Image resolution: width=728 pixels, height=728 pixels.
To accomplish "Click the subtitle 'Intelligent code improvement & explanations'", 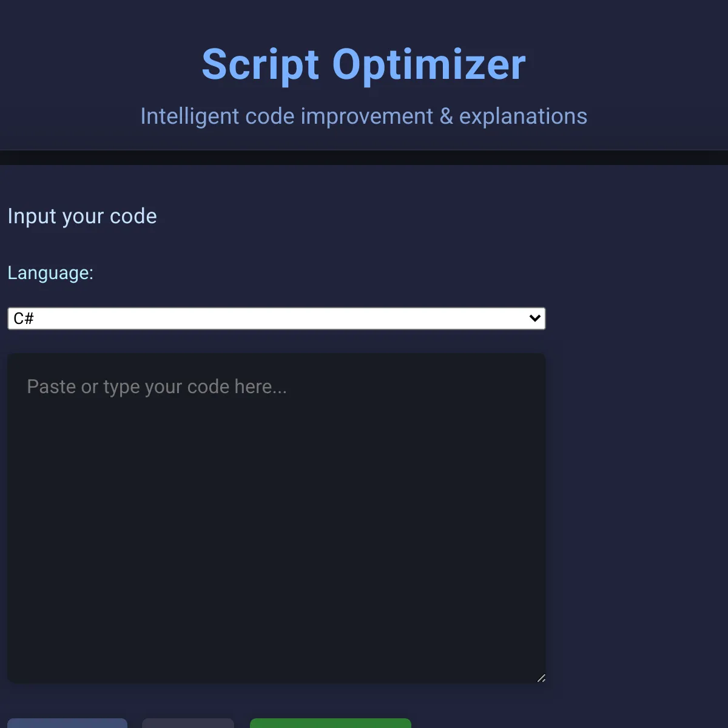I will click(363, 116).
